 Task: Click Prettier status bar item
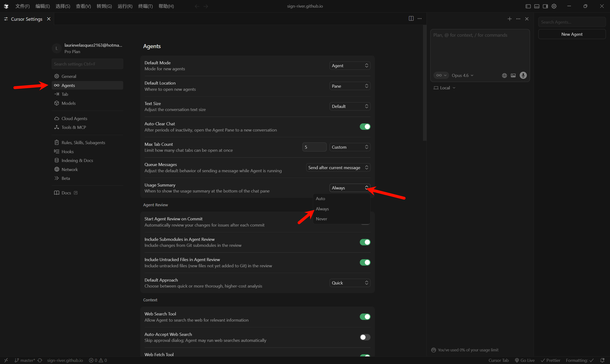tap(550, 360)
